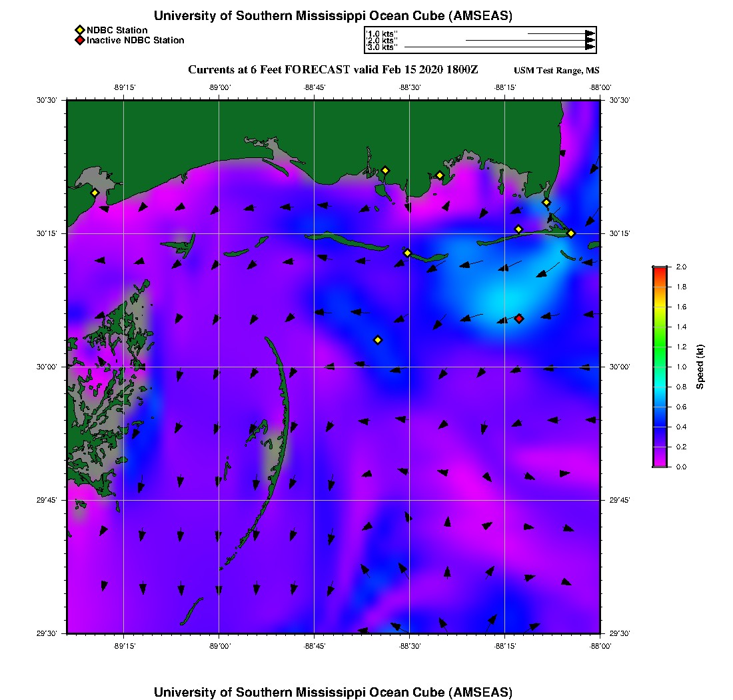The image size is (733, 700).
Task: Select the northernmost yellow station marker on the coast
Action: click(x=385, y=170)
